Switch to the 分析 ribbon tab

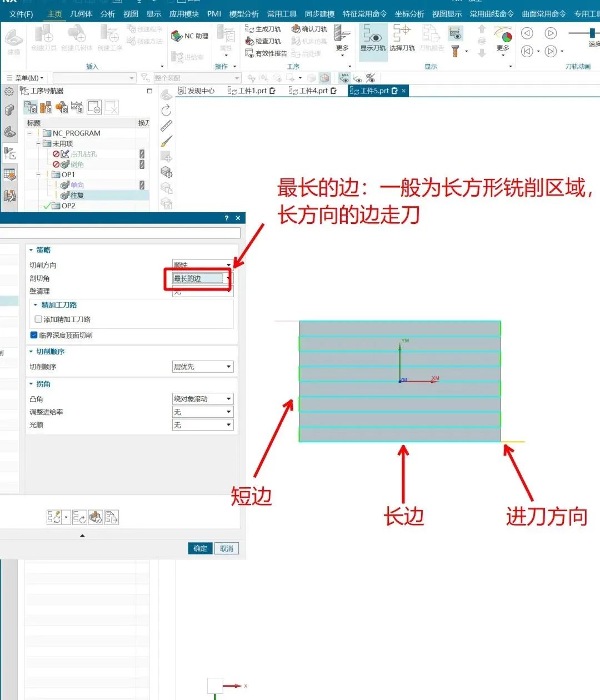(108, 14)
